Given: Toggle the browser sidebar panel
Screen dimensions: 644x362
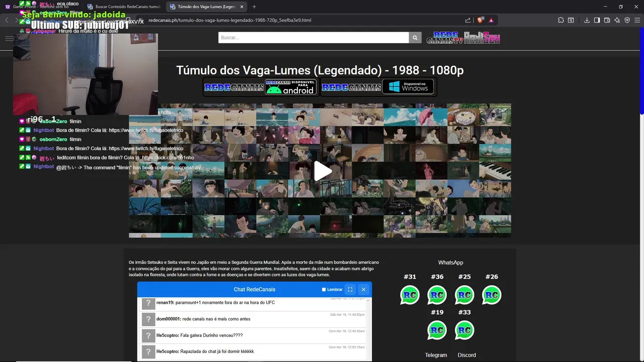Looking at the screenshot, I should pos(597,20).
